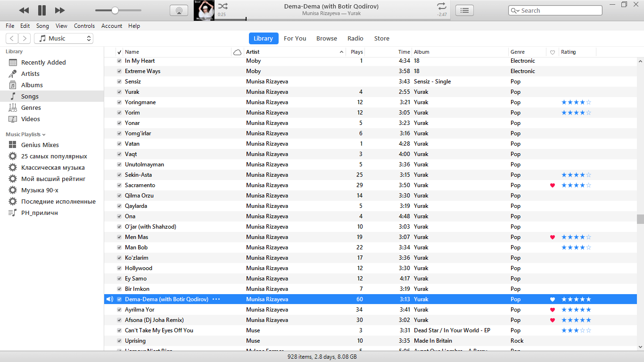Uncheck the Sekin-Asta song checkbox
644x362 pixels.
(119, 175)
